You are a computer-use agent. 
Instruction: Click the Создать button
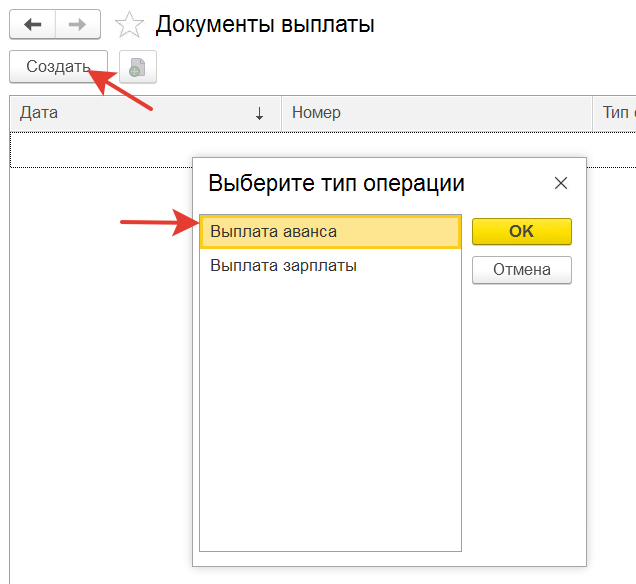point(58,67)
